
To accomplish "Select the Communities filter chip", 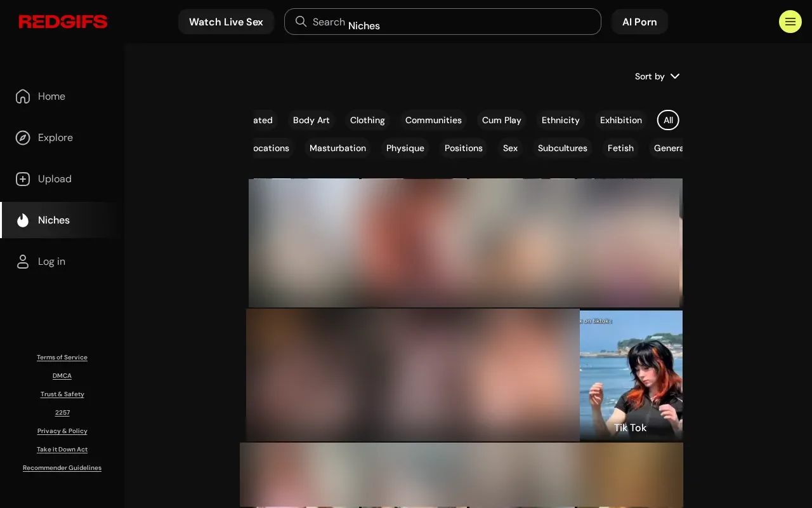I will 433,120.
